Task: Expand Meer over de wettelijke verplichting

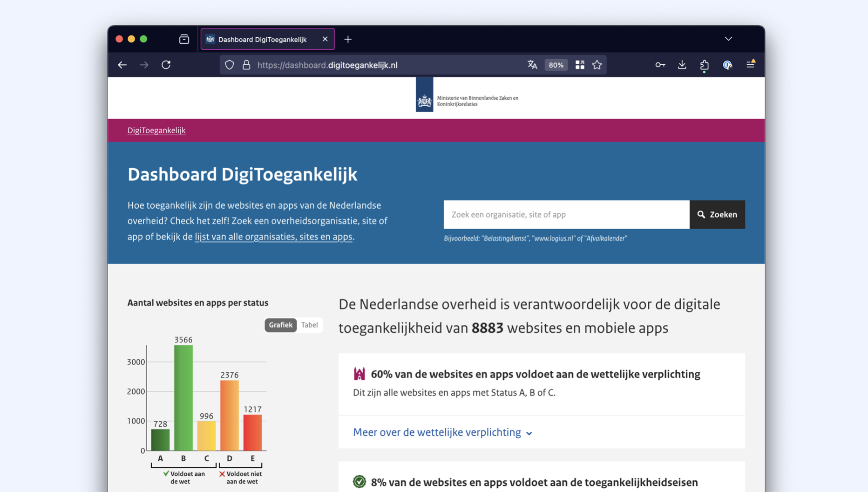Action: pyautogui.click(x=441, y=432)
